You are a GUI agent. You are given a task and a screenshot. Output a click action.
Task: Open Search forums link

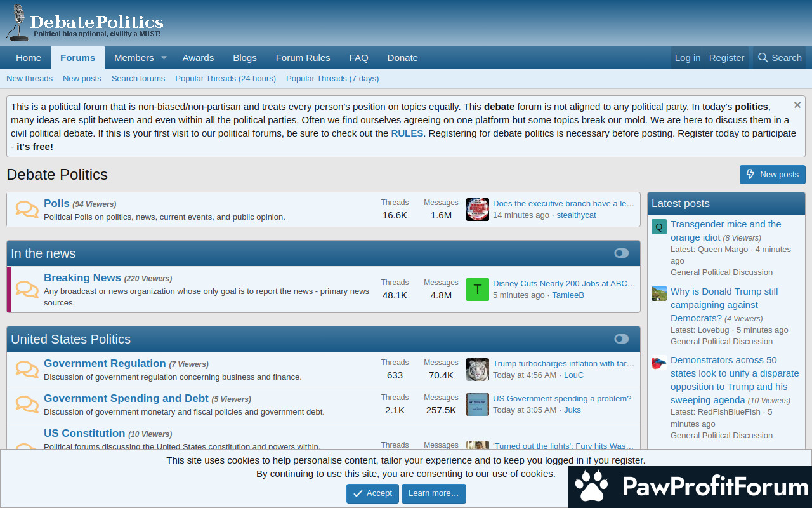(138, 79)
